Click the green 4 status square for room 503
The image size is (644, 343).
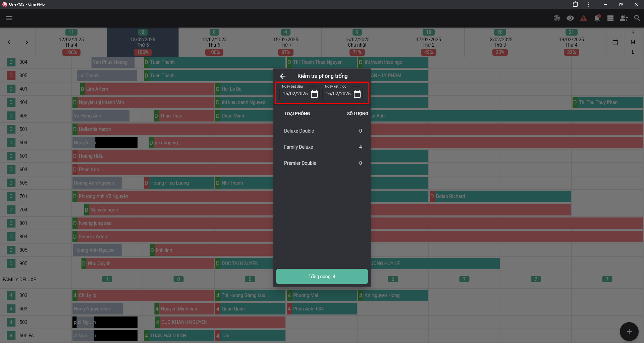click(11, 322)
